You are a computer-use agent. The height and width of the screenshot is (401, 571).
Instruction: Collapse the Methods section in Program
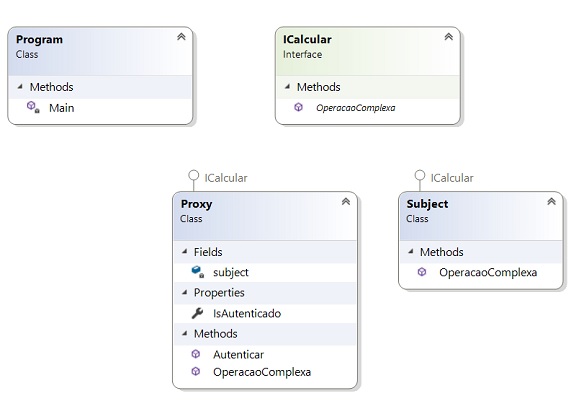[20, 87]
